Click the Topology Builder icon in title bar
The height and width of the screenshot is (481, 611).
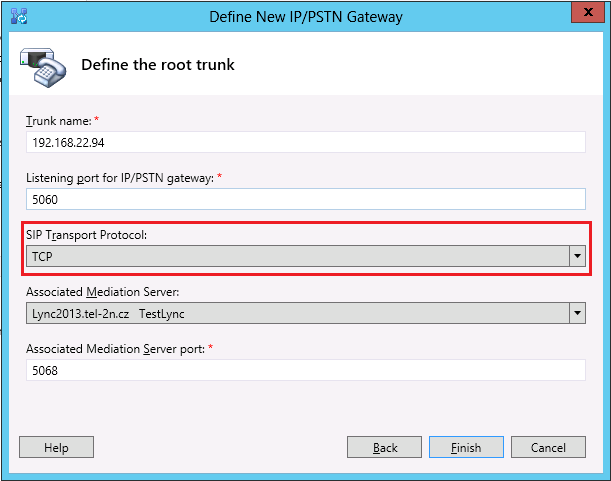coord(18,16)
